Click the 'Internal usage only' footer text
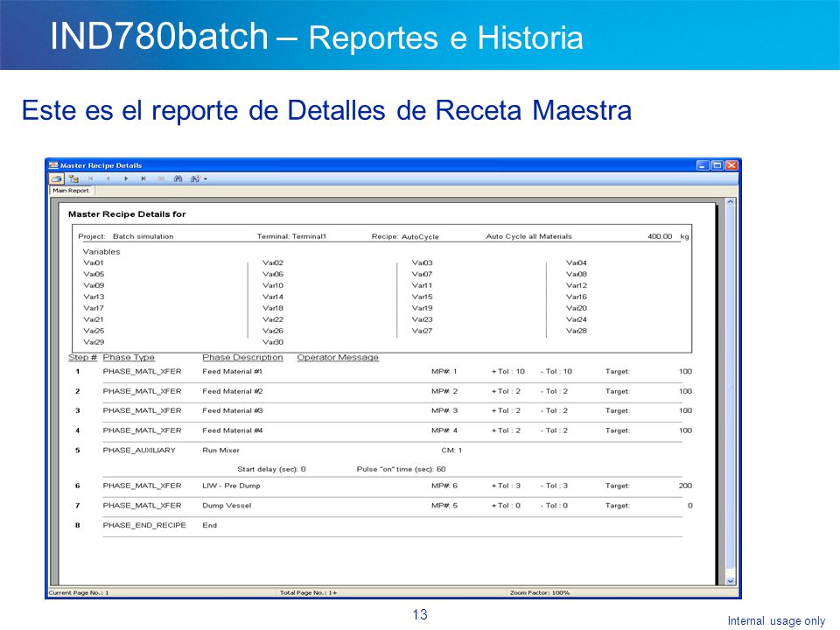 776,621
